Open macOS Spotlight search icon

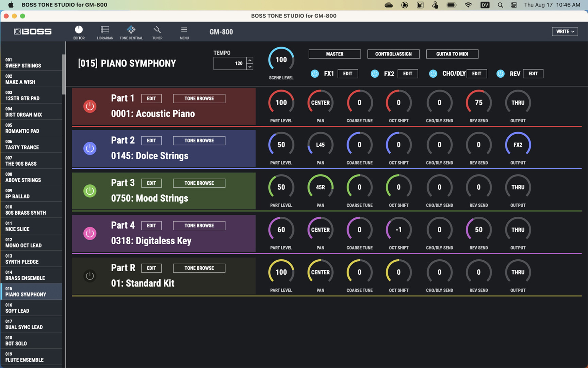coord(500,5)
